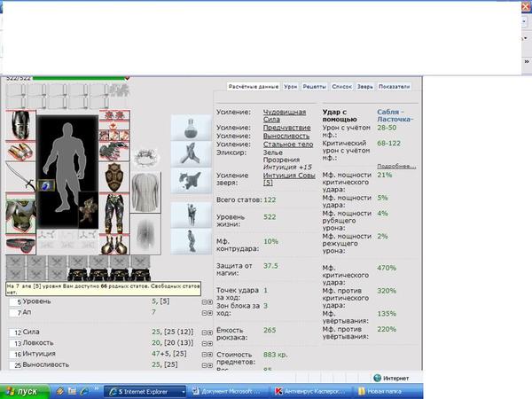532x399 pixels.
Task: Click the Ап value input field
Action: (x=16, y=313)
